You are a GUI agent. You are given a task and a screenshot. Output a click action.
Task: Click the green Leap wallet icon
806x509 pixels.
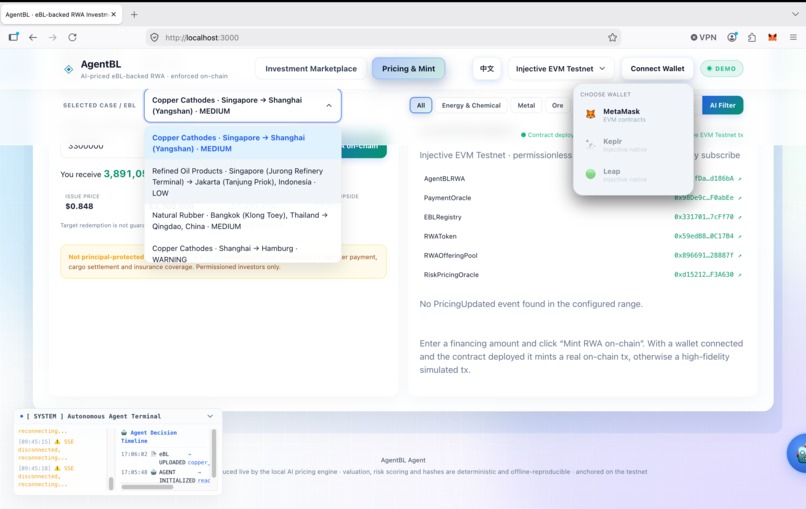(591, 174)
